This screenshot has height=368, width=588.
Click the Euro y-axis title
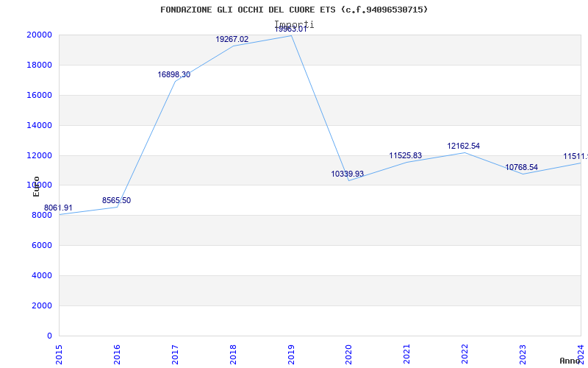(36, 186)
